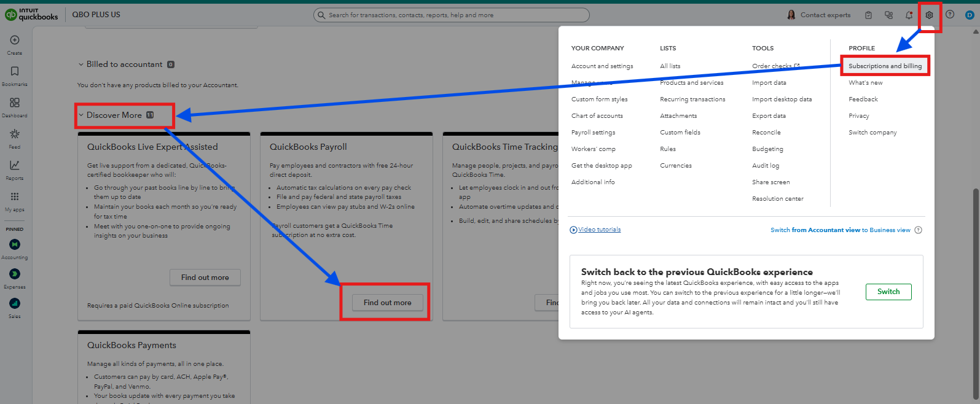Go to Dashboard icon in sidebar
This screenshot has height=404, width=980.
pyautogui.click(x=15, y=103)
